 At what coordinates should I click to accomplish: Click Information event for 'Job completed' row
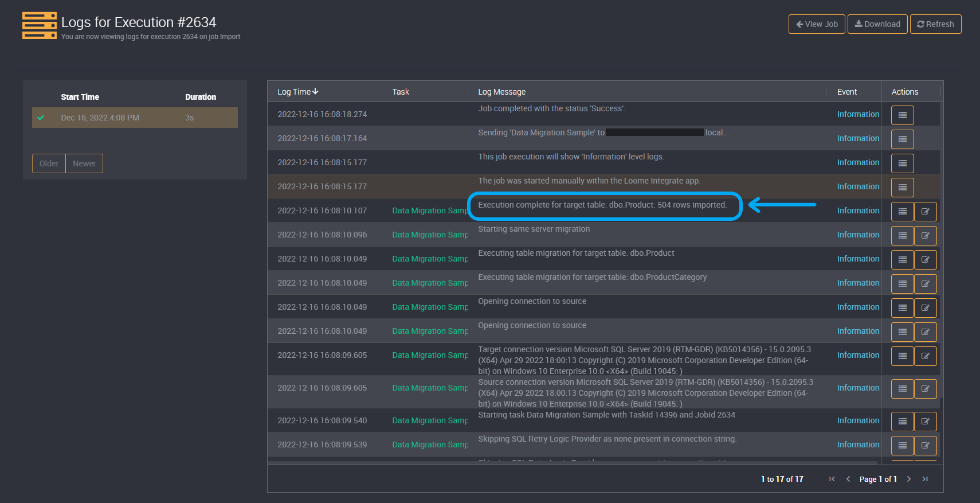[x=858, y=114]
